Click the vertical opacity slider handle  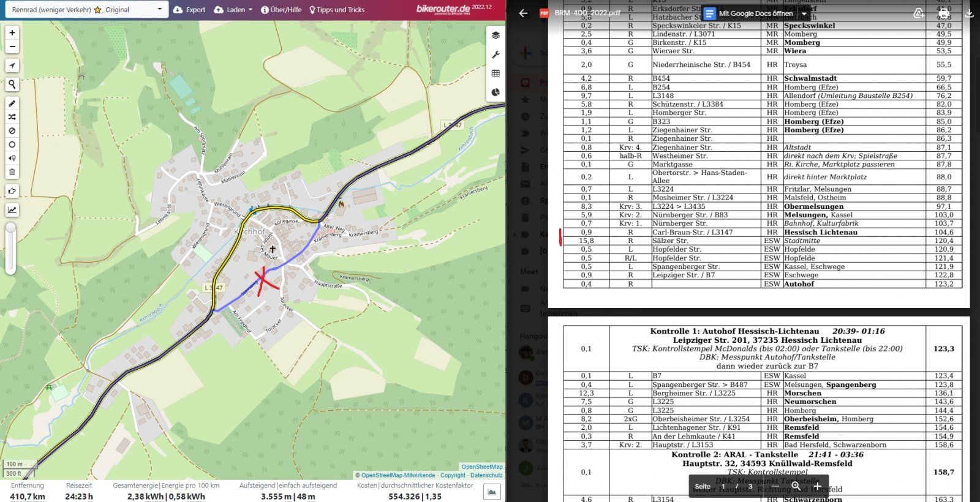(10, 228)
